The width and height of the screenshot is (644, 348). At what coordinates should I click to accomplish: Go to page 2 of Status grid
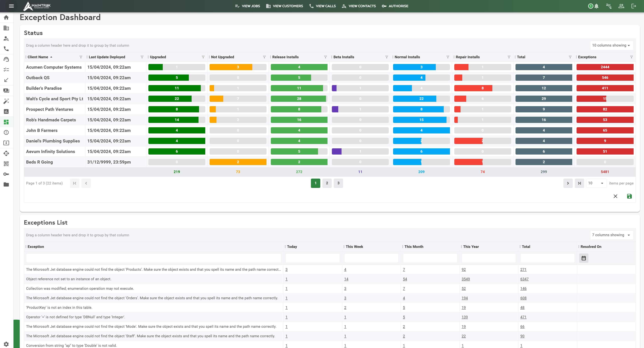[x=327, y=183]
